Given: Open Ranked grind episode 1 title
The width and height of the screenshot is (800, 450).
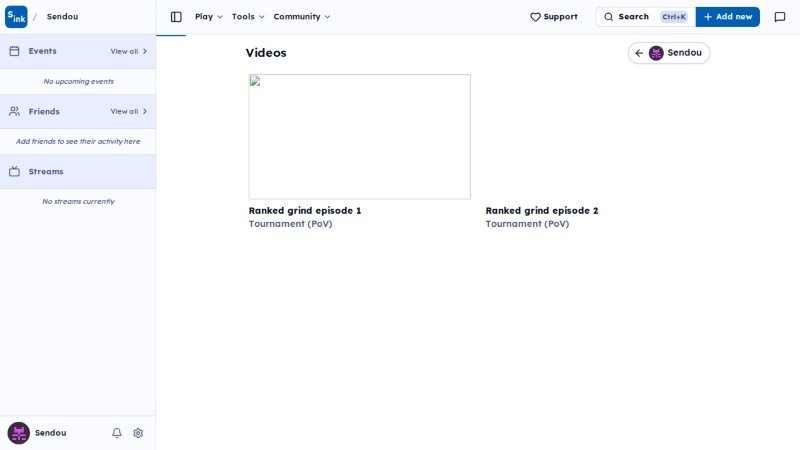Looking at the screenshot, I should pyautogui.click(x=305, y=210).
